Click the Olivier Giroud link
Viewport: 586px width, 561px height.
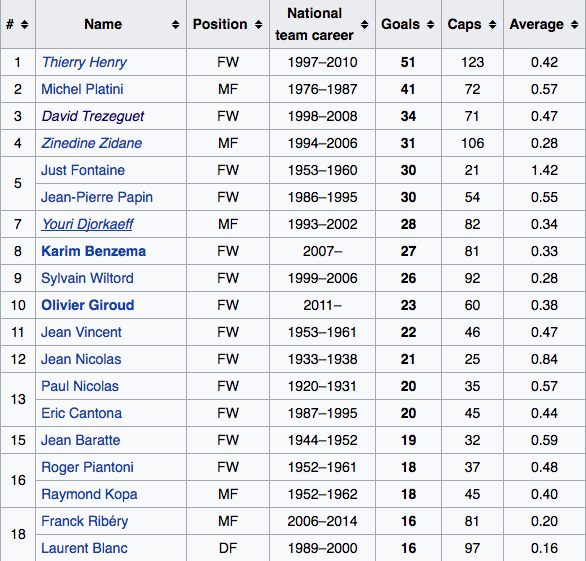point(88,305)
